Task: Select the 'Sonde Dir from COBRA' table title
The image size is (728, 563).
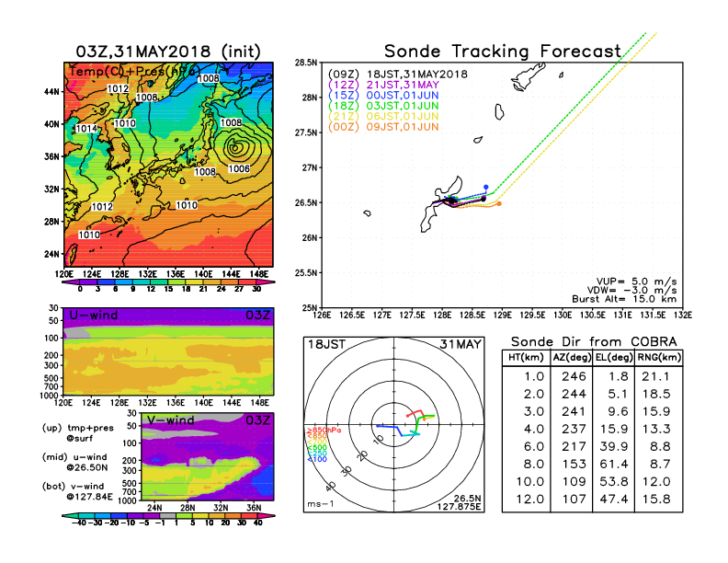Action: click(594, 342)
